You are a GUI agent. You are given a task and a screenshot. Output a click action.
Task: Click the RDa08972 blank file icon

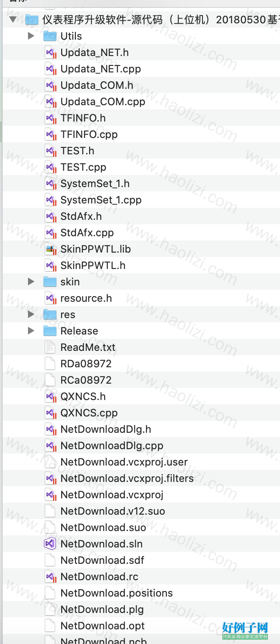click(x=50, y=363)
